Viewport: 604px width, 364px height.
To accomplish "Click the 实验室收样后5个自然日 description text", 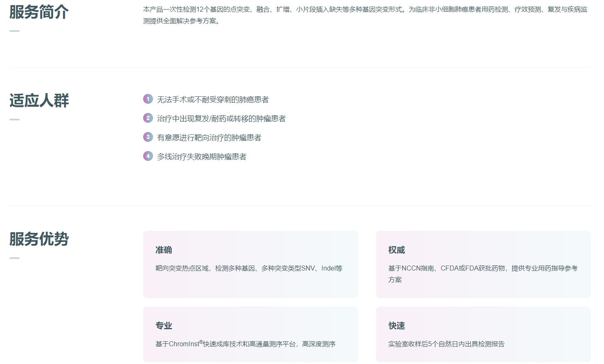I will click(x=446, y=344).
